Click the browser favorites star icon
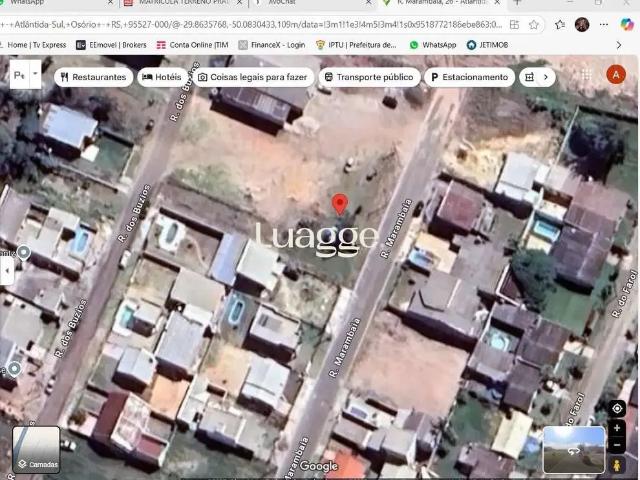This screenshot has width=640, height=480. coord(534,24)
